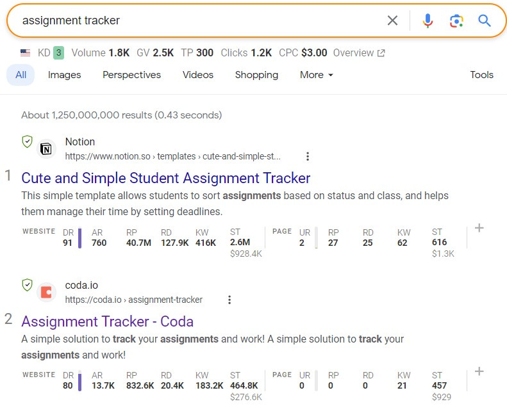The height and width of the screenshot is (420, 507).
Task: Open the Tools options
Action: pyautogui.click(x=481, y=75)
